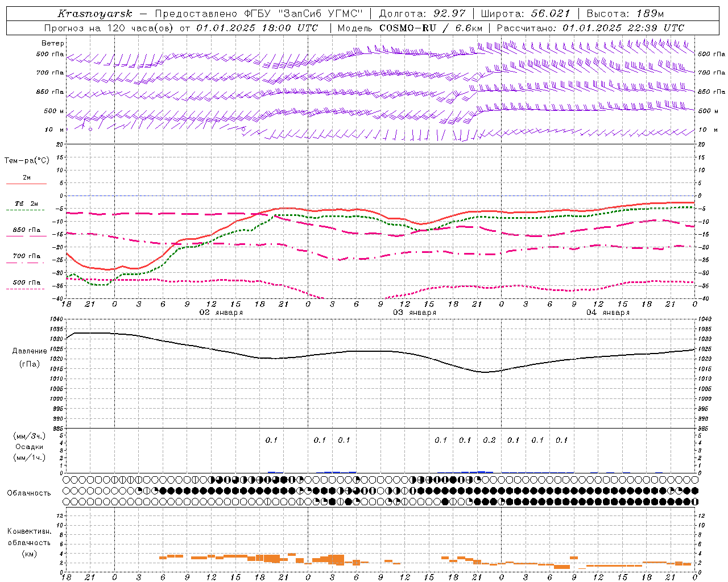Select the 'Модель COSMO-RU / 6.6км' text
Viewport: 728px width, 582px height.
pyautogui.click(x=409, y=28)
